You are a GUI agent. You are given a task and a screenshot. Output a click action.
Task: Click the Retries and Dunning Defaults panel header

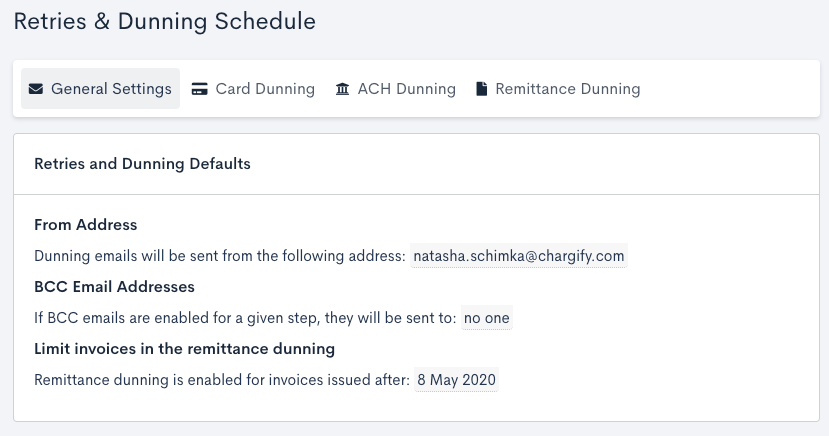tap(142, 163)
